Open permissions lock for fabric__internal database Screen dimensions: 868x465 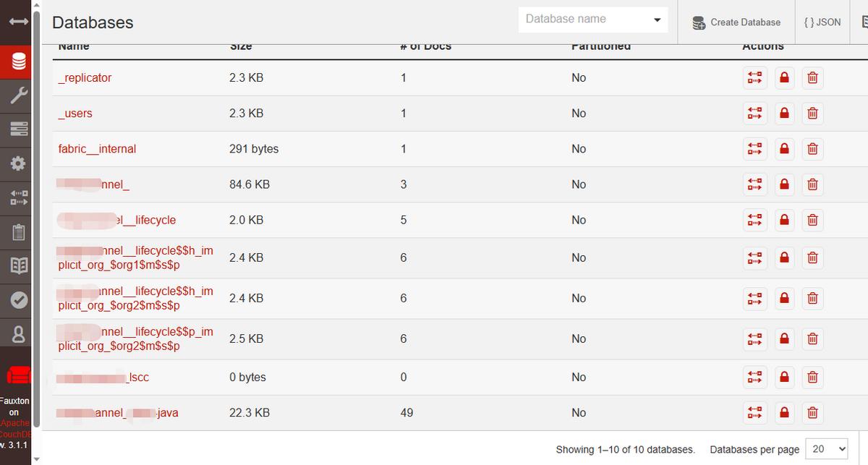pos(784,149)
